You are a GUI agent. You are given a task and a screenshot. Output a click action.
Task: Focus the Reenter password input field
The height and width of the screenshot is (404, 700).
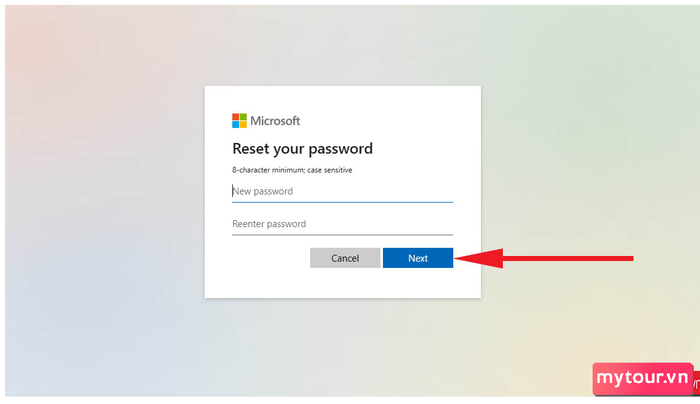[x=342, y=224]
